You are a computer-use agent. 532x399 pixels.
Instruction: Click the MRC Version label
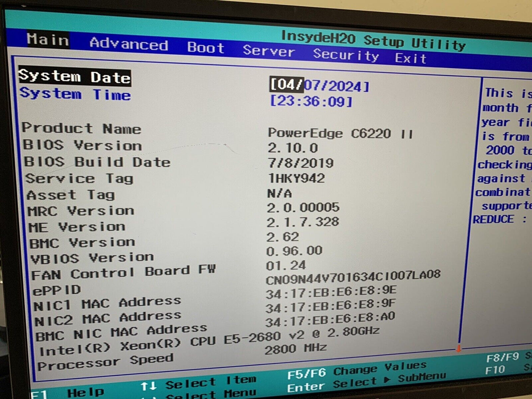pyautogui.click(x=81, y=211)
